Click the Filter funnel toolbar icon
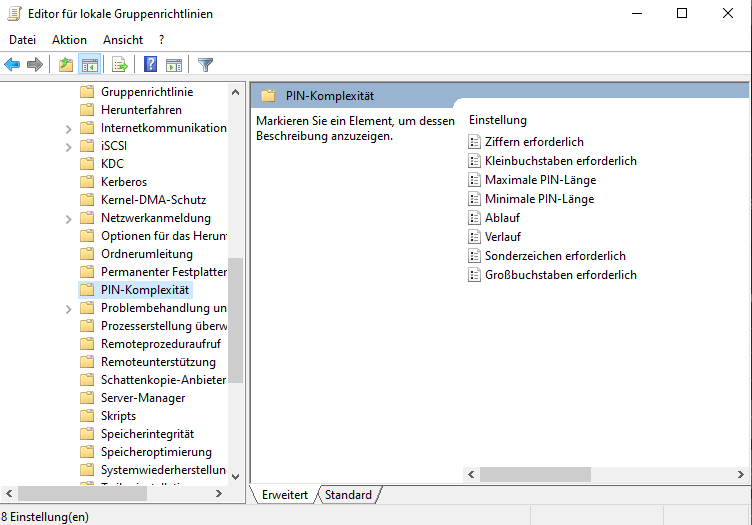The height and width of the screenshot is (525, 752). click(x=205, y=64)
